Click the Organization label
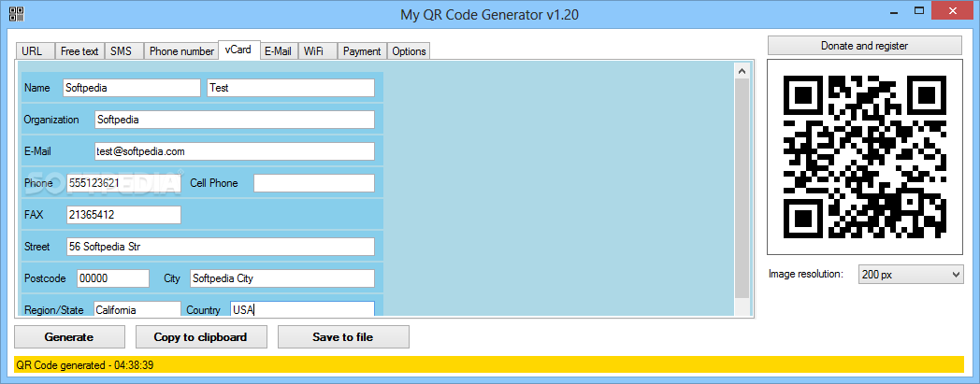The height and width of the screenshot is (384, 980). 51,120
